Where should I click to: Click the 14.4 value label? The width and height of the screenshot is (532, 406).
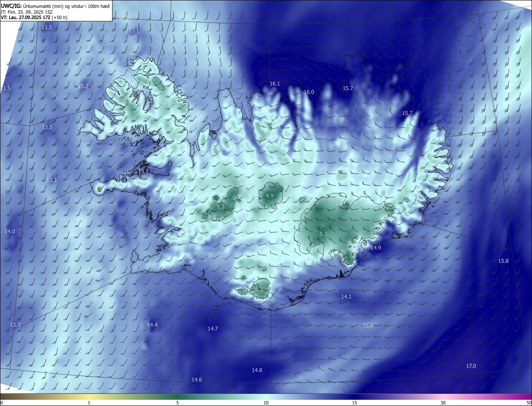click(x=152, y=325)
